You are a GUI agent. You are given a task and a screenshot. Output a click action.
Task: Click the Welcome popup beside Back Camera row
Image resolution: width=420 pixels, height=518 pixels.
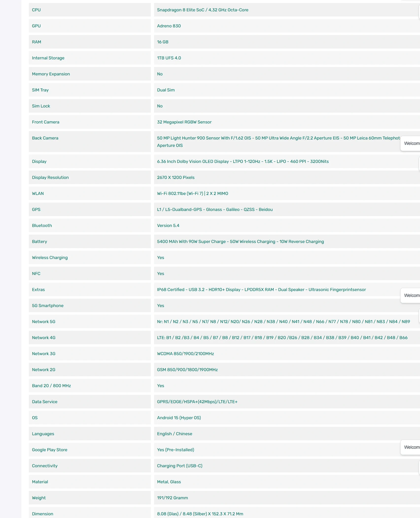pos(411,143)
